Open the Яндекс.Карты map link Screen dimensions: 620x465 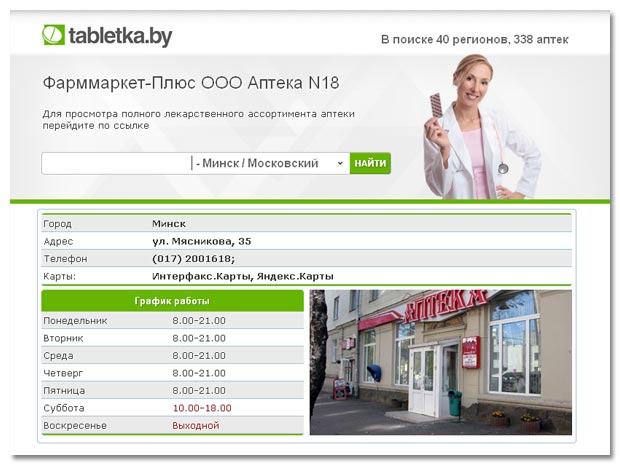295,276
